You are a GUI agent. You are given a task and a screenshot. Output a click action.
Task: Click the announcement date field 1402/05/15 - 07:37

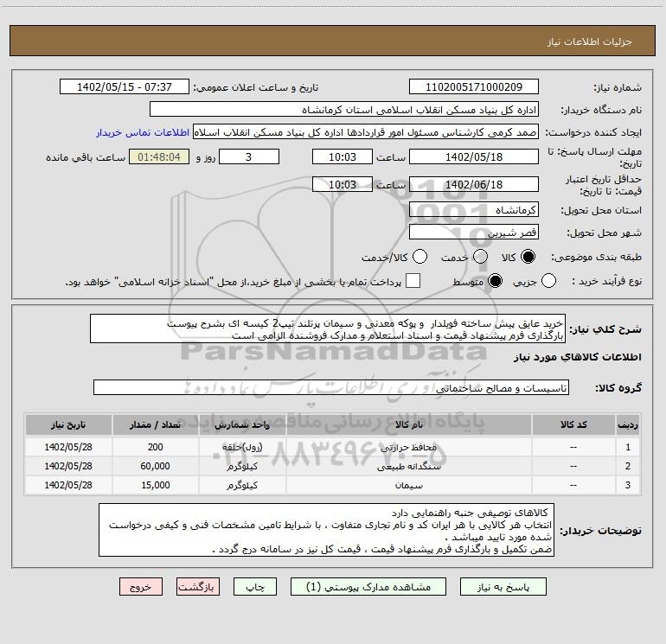pos(125,86)
